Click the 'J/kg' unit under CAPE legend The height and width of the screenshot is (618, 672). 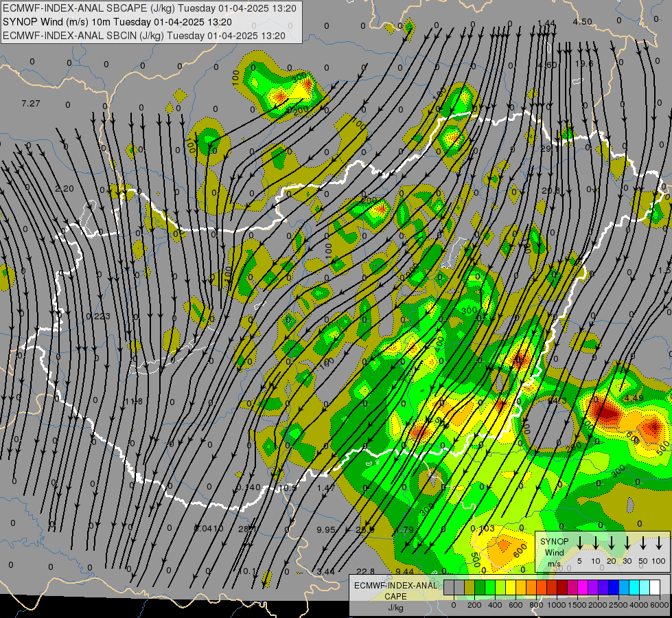395,608
